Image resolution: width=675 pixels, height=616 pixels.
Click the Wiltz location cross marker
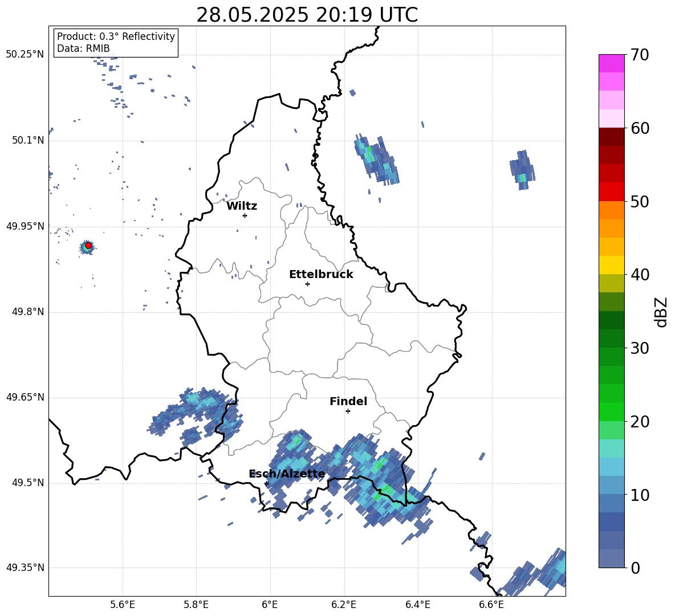[245, 215]
